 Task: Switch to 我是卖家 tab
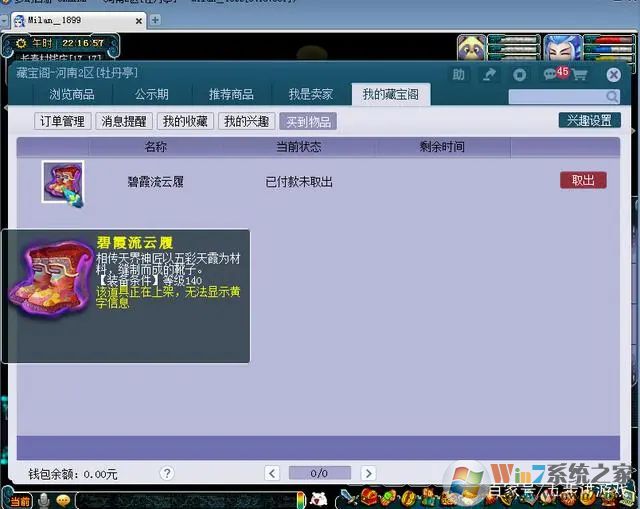(x=311, y=94)
